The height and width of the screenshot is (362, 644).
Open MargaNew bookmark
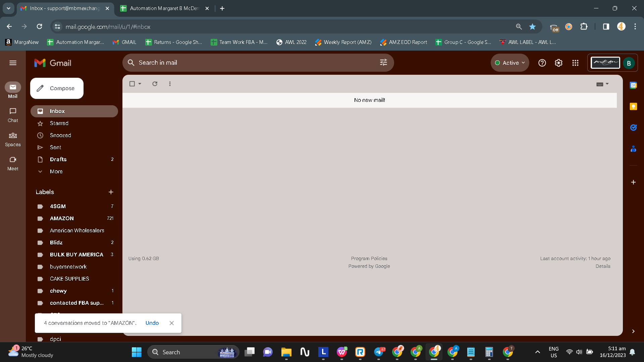[x=22, y=42]
